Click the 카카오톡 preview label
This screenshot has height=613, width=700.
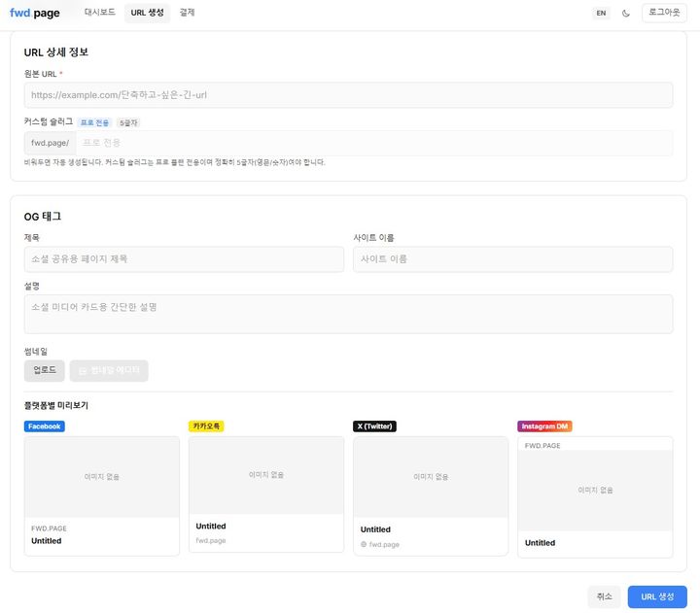(x=206, y=426)
